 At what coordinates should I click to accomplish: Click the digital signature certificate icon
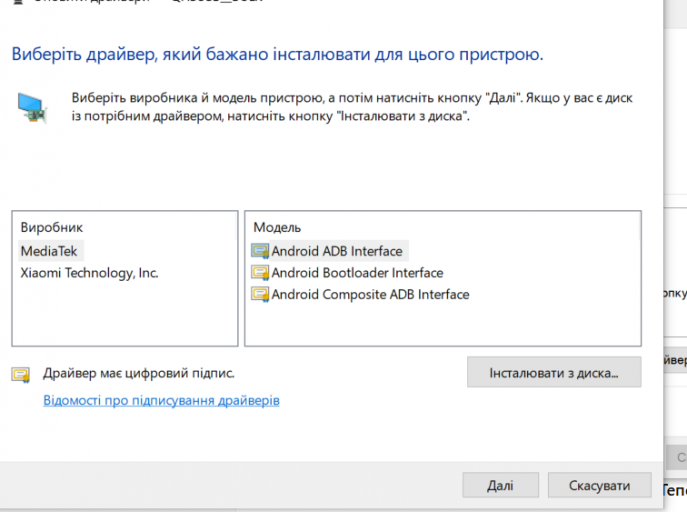(21, 374)
